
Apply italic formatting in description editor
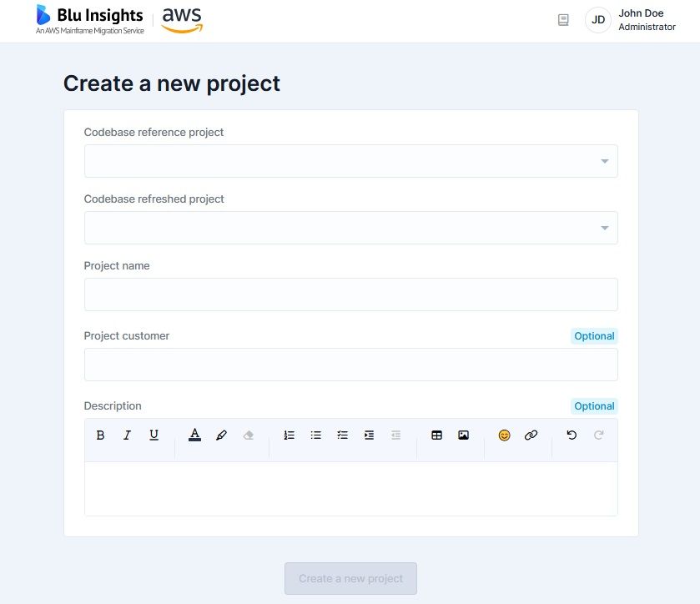click(127, 435)
